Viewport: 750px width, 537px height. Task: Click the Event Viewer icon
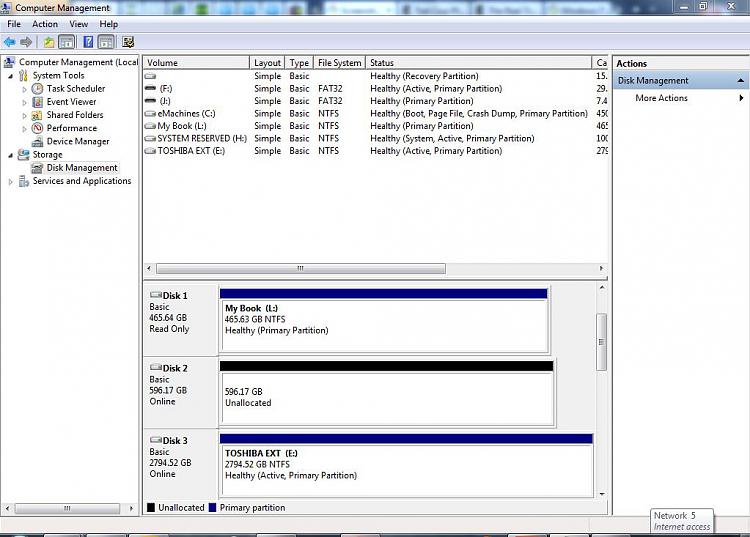coord(37,102)
